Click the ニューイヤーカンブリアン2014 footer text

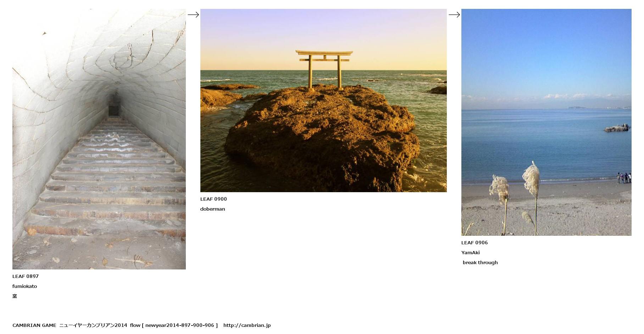pyautogui.click(x=93, y=325)
